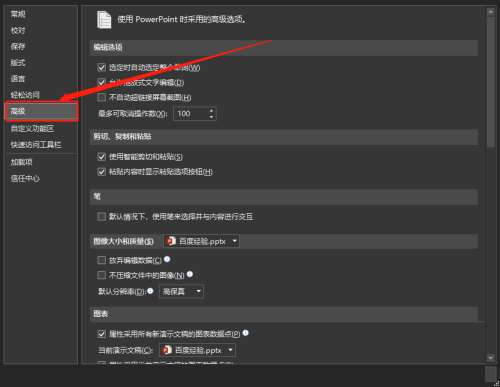Click the 当前演示文稿 label
This screenshot has height=387, width=500.
125,350
